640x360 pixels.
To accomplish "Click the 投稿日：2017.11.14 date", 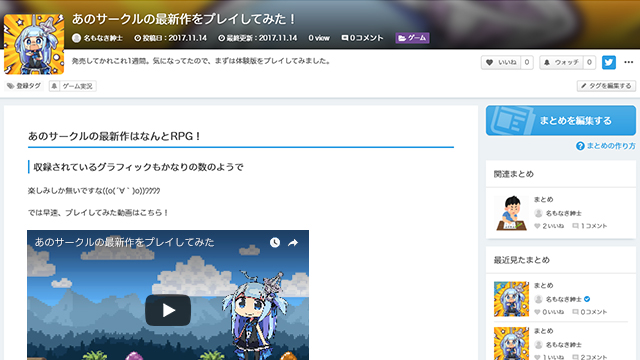I will pos(171,38).
